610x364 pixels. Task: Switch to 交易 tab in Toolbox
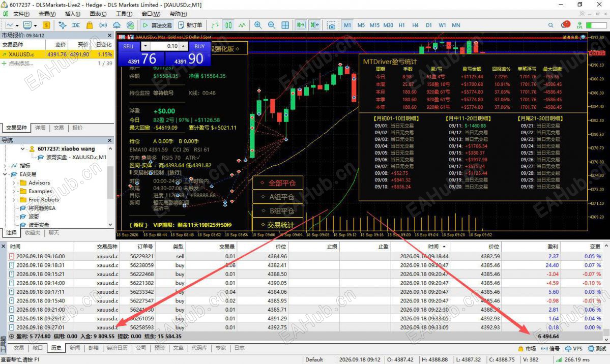[19, 348]
